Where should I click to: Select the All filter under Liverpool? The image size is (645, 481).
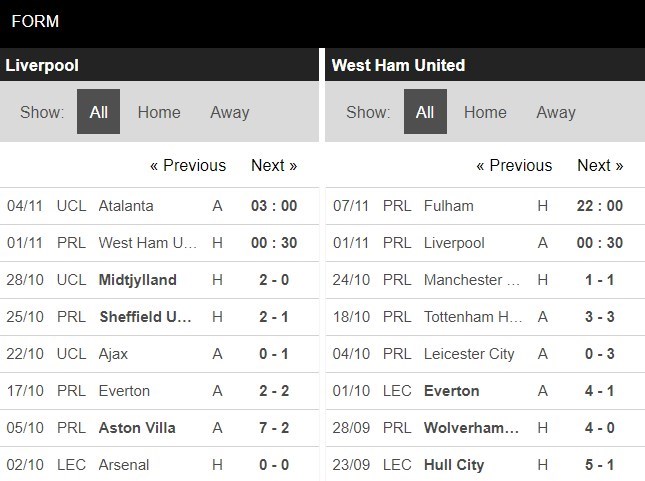coord(98,112)
